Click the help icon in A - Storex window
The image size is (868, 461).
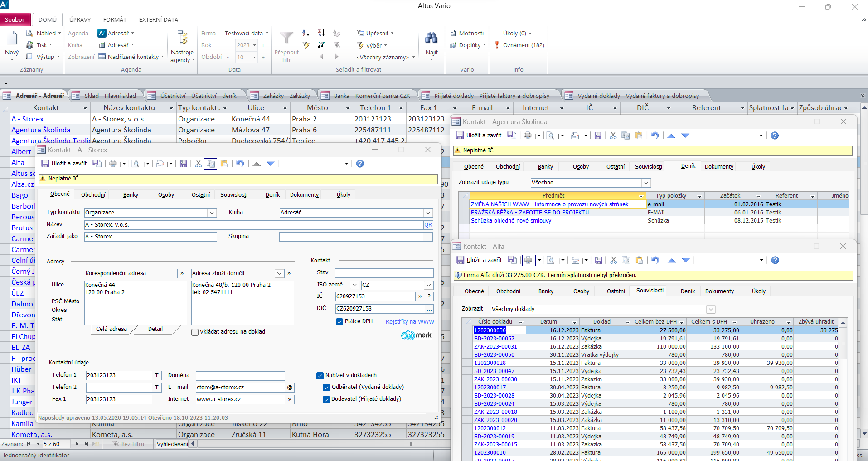(x=360, y=164)
